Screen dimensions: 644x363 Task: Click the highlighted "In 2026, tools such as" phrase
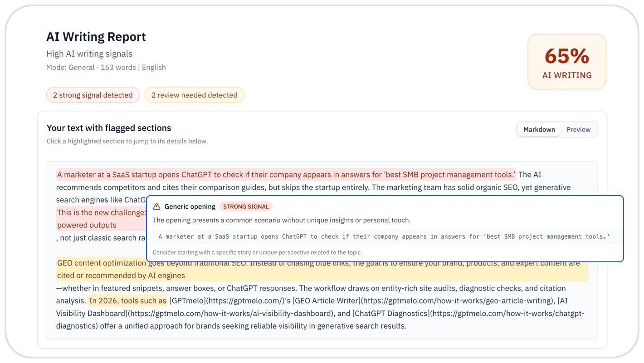[128, 300]
